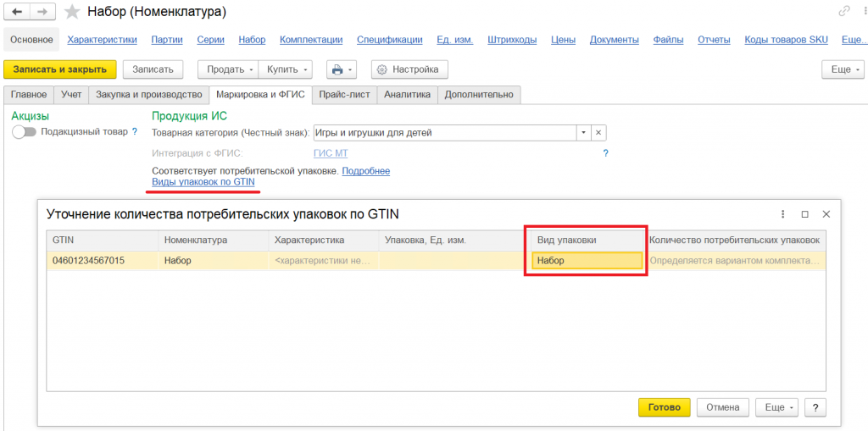The image size is (868, 431).
Task: Open the dialog's vertical dots menu
Action: tap(783, 214)
